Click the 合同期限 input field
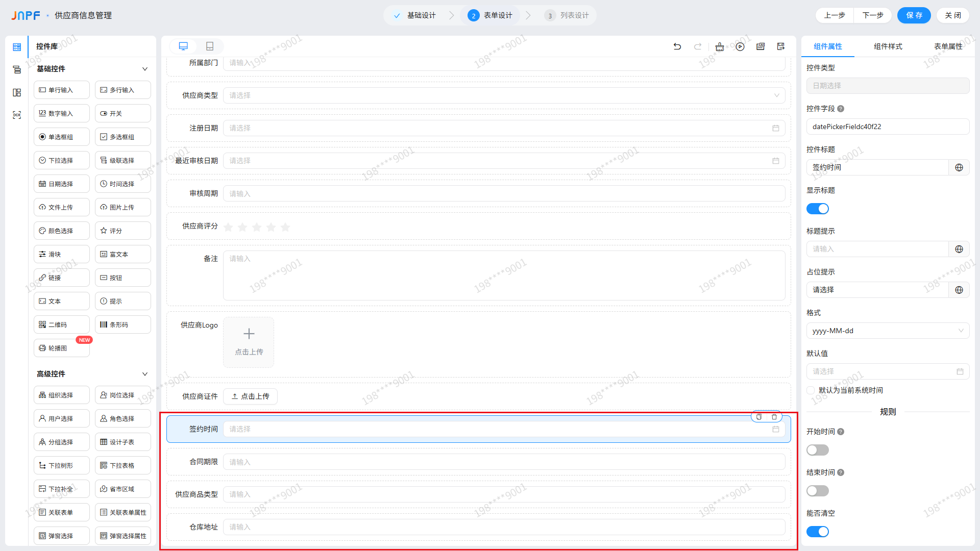The image size is (980, 551). 504,462
